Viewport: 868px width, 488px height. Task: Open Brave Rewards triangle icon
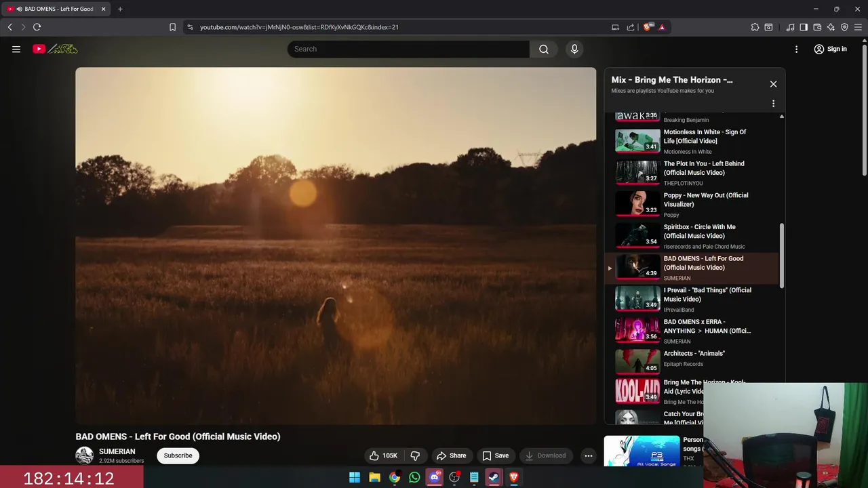pyautogui.click(x=662, y=27)
